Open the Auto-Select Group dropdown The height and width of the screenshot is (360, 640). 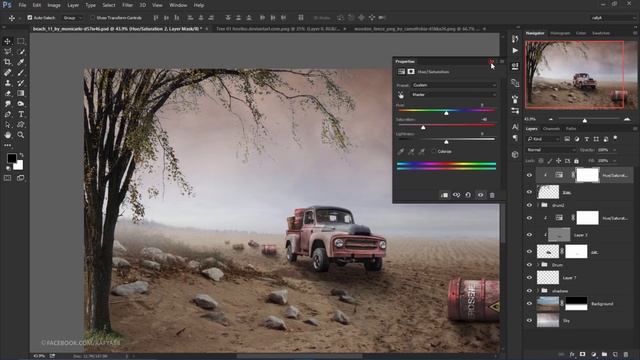[73, 18]
